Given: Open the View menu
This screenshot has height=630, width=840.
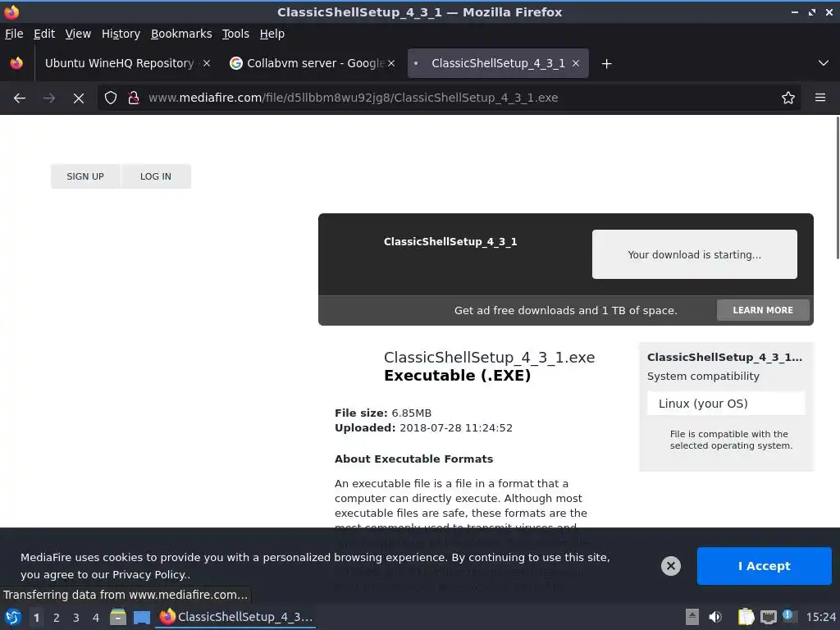Looking at the screenshot, I should pos(78,34).
